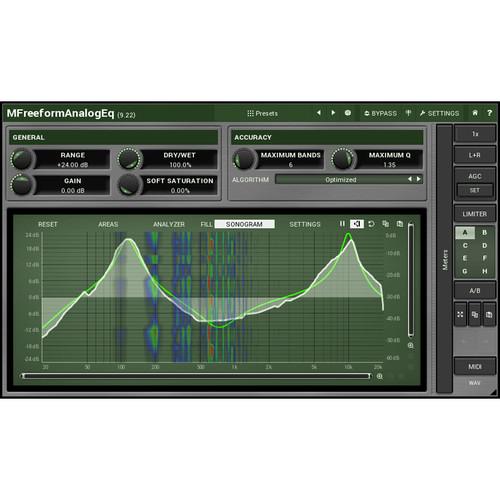Toggle the AGC button
500x500 pixels.
(475, 176)
